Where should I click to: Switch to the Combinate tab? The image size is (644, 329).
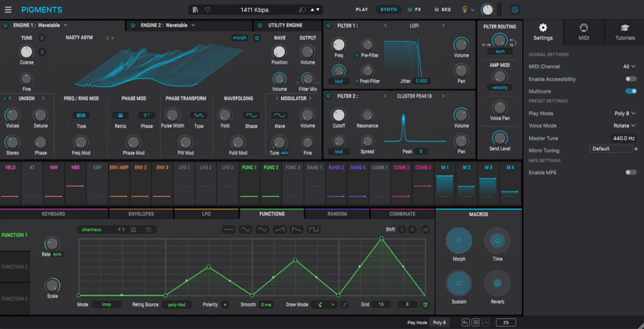[402, 214]
